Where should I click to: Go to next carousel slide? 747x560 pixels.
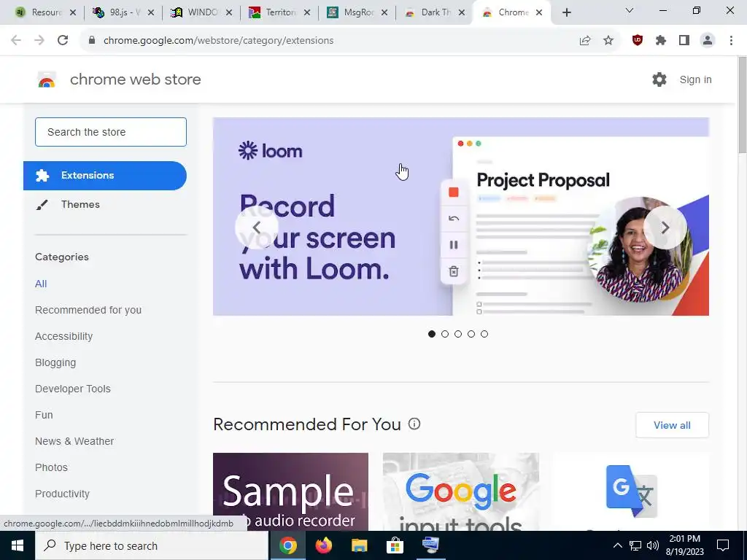click(x=665, y=228)
